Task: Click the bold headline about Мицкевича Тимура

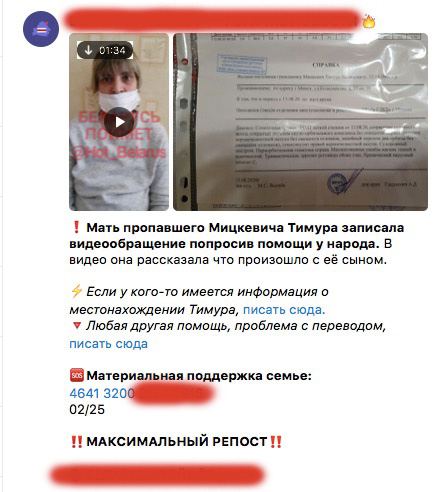Action: tap(237, 236)
